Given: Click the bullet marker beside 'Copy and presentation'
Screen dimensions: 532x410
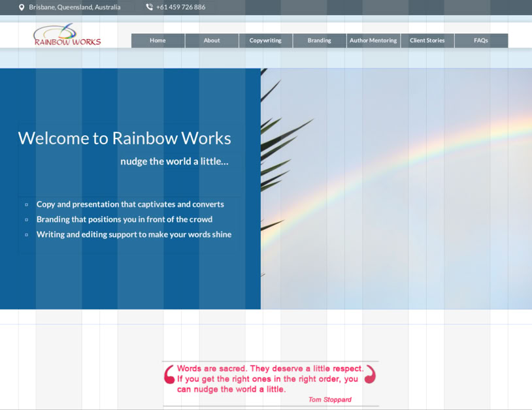Looking at the screenshot, I should (27, 204).
